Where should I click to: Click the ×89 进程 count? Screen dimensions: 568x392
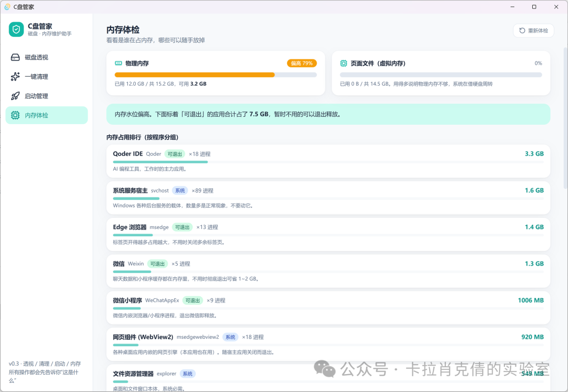pos(202,190)
